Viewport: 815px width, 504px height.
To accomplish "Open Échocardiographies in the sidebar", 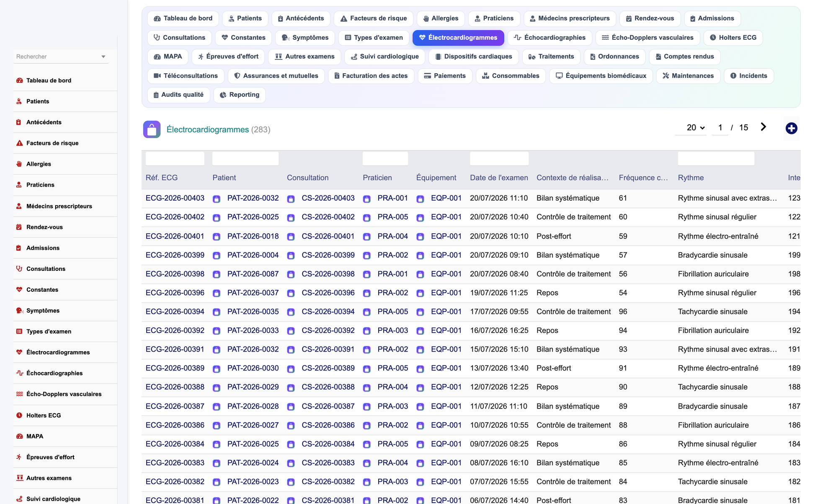I will [x=65, y=373].
